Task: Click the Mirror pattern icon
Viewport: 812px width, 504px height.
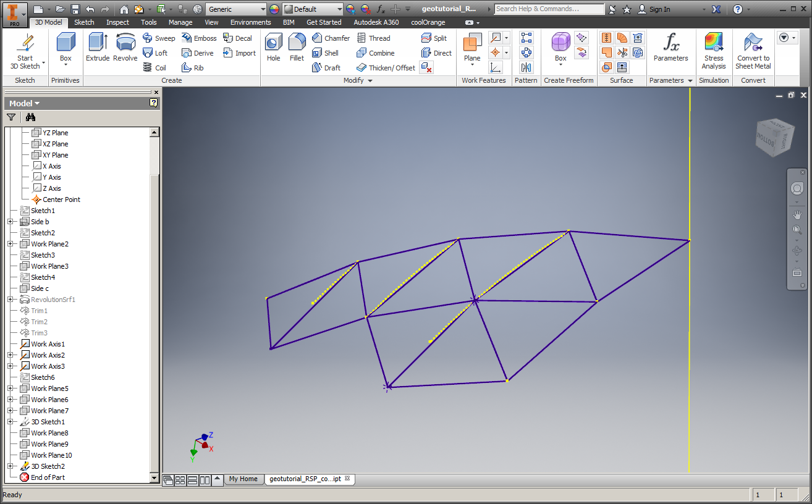Action: 527,68
